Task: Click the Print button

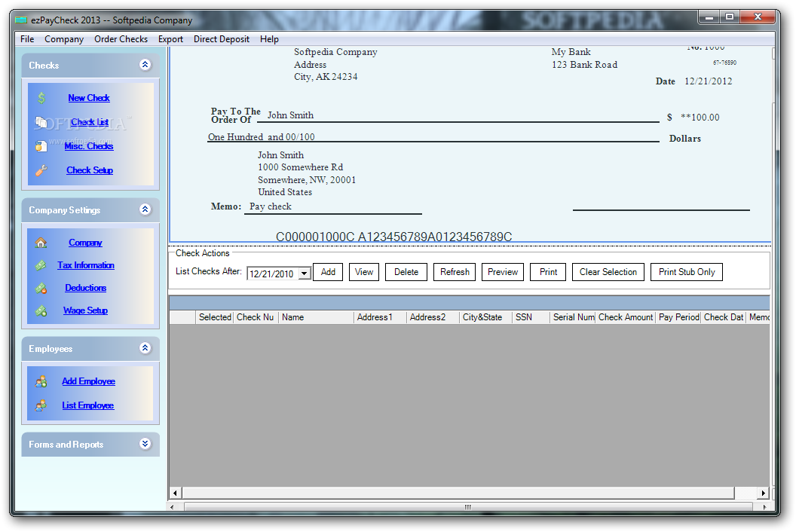Action: [x=548, y=272]
